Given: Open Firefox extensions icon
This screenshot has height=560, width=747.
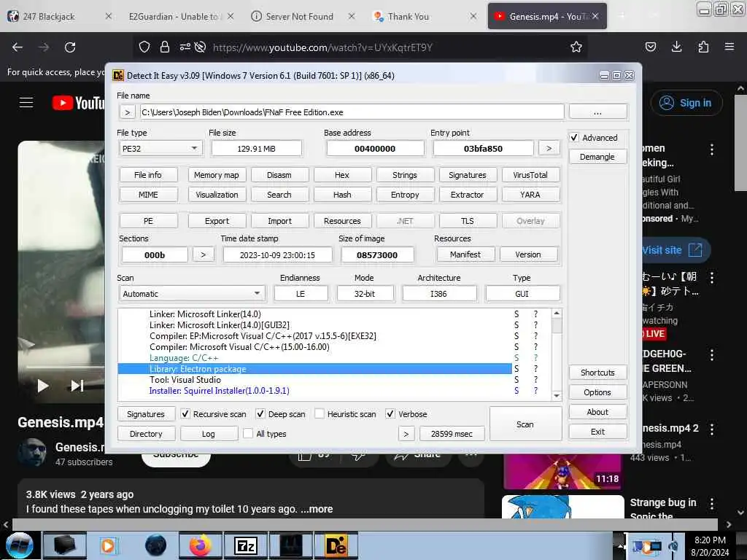Looking at the screenshot, I should pos(703,47).
